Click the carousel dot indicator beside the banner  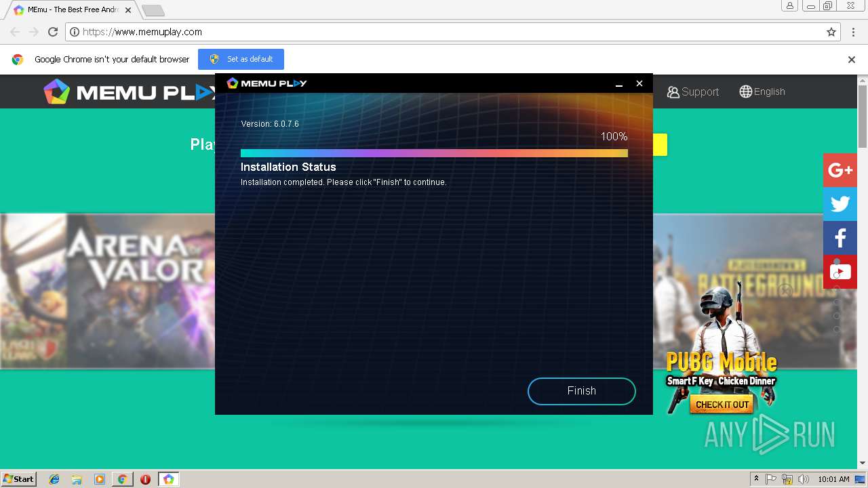point(837,262)
